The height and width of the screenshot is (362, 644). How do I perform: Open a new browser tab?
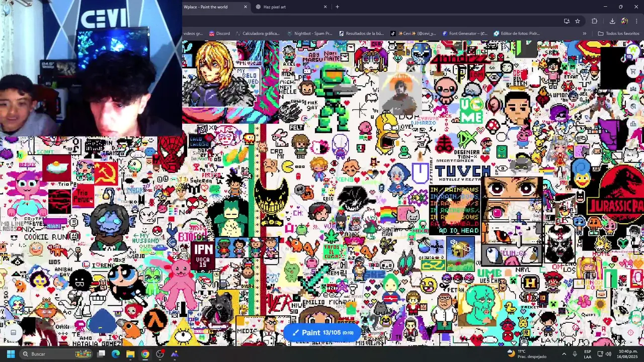[x=337, y=7]
